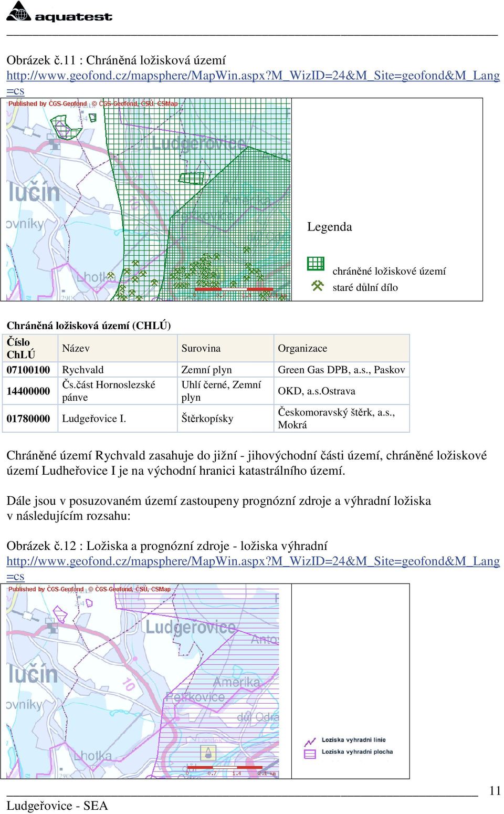Open the geofond.cz link under Obrázek č.12
Screen dimensions: 504x814
(x=253, y=569)
